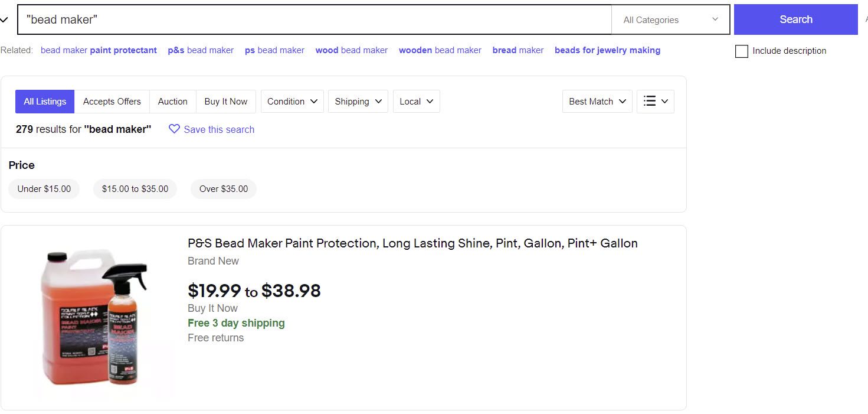868x414 pixels.
Task: Select the All Listings tab
Action: pos(45,102)
